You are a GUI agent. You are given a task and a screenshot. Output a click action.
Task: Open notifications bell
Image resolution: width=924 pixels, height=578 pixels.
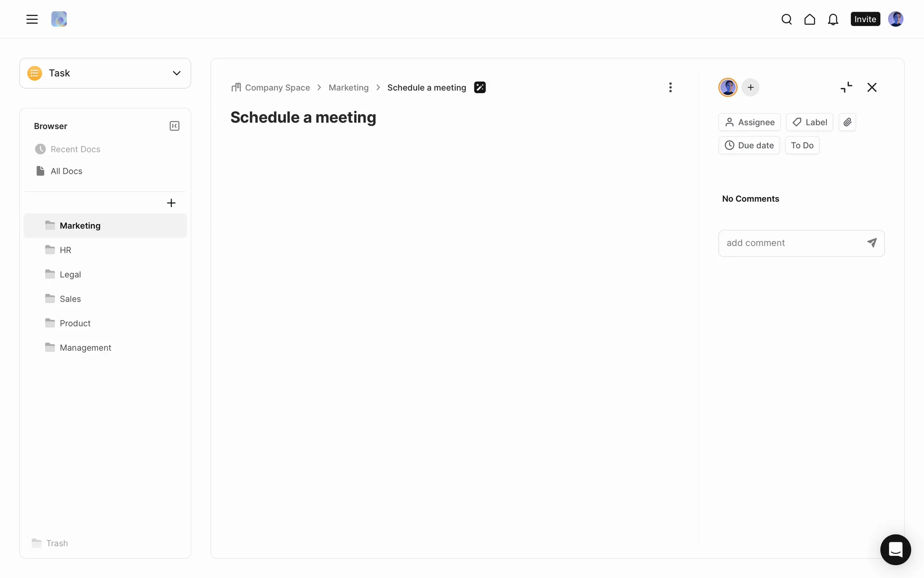(833, 19)
